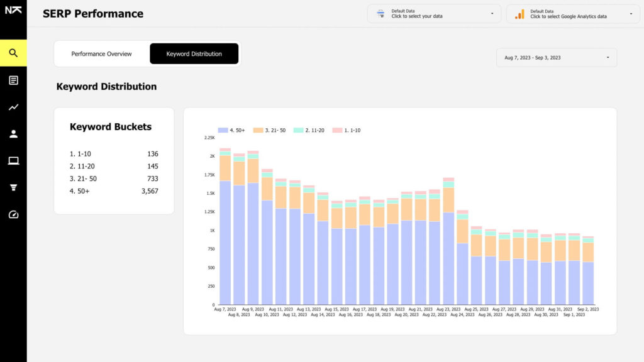Open the laptop device sidebar icon
The width and height of the screenshot is (644, 362).
pyautogui.click(x=13, y=160)
